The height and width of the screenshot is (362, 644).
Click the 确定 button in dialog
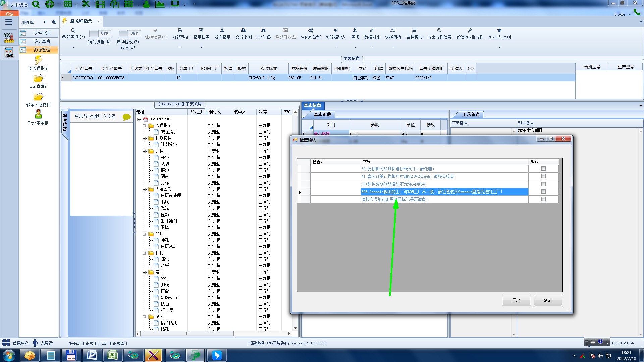tap(547, 300)
